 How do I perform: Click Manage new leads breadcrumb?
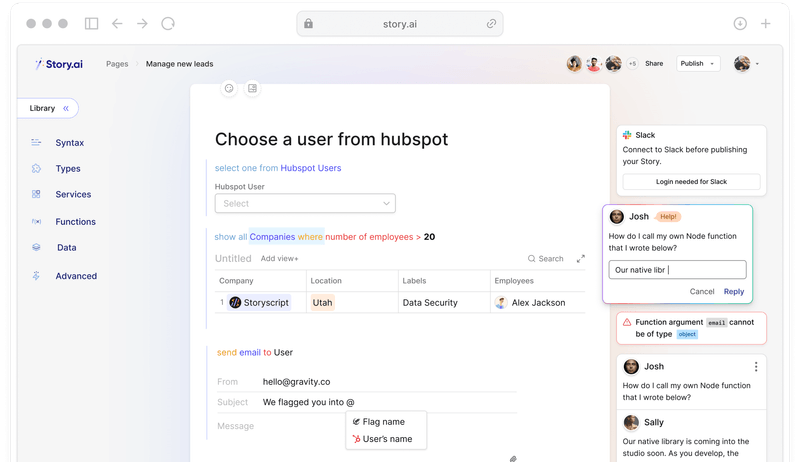point(180,64)
